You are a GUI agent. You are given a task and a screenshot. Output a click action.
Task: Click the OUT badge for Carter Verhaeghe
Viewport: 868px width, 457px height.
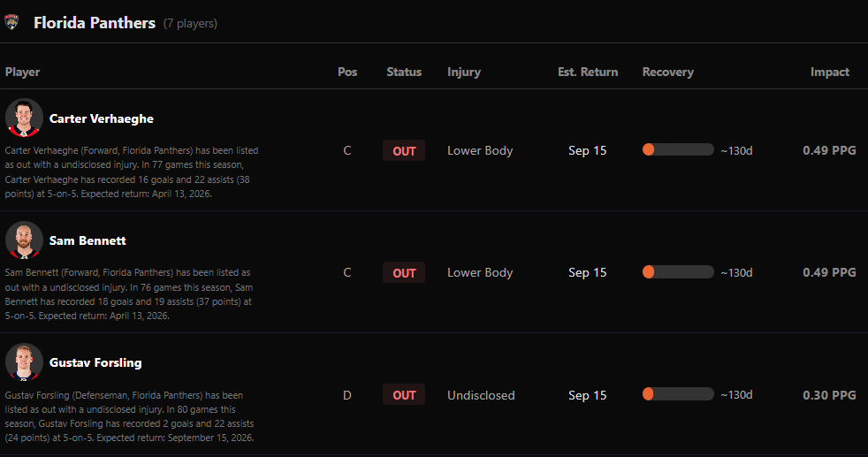tap(404, 150)
